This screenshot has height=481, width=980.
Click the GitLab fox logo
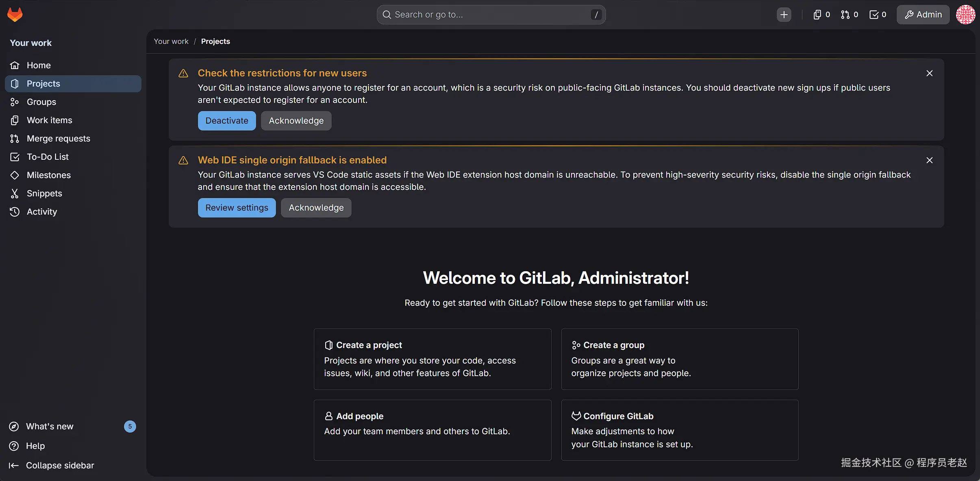point(15,14)
